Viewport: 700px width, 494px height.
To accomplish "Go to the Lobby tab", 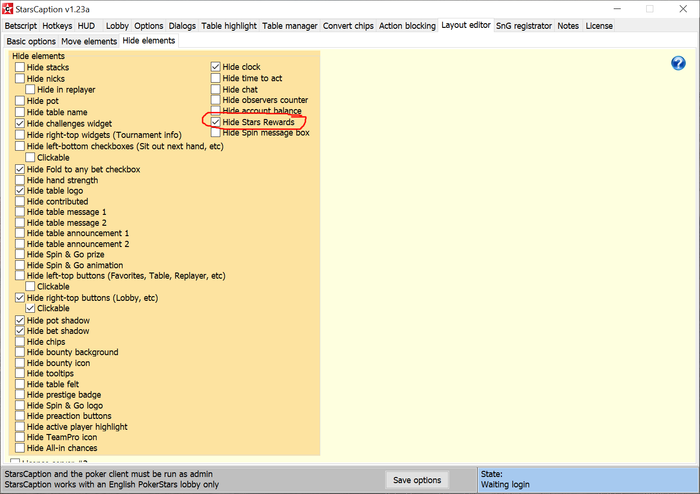I will pos(117,26).
